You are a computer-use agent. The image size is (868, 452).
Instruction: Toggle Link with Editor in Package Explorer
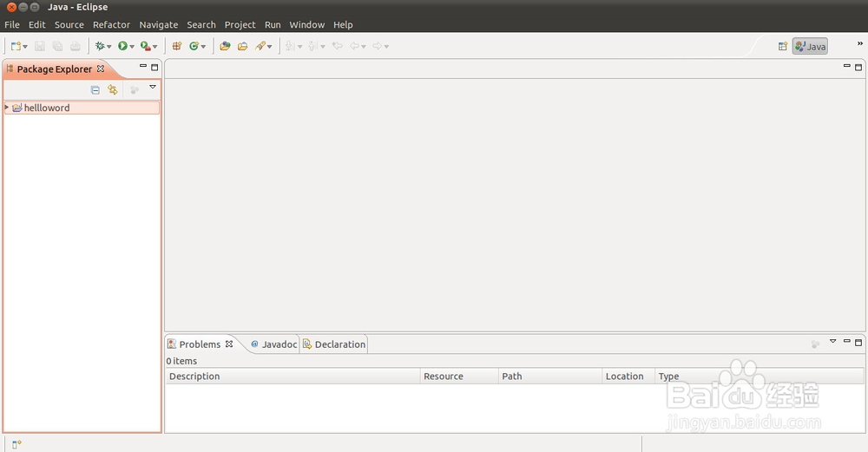113,89
